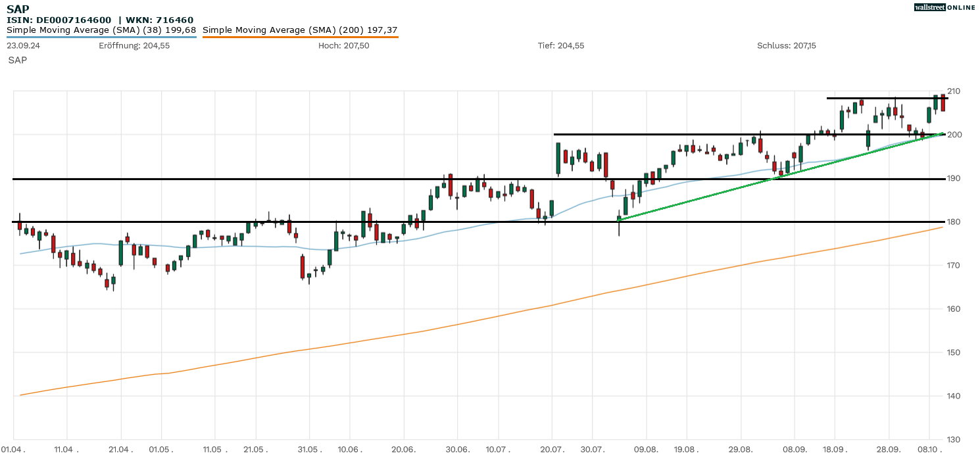Click the orange SMA 200 legend color bar
Image resolution: width=980 pixels, height=453 pixels.
pyautogui.click(x=300, y=37)
